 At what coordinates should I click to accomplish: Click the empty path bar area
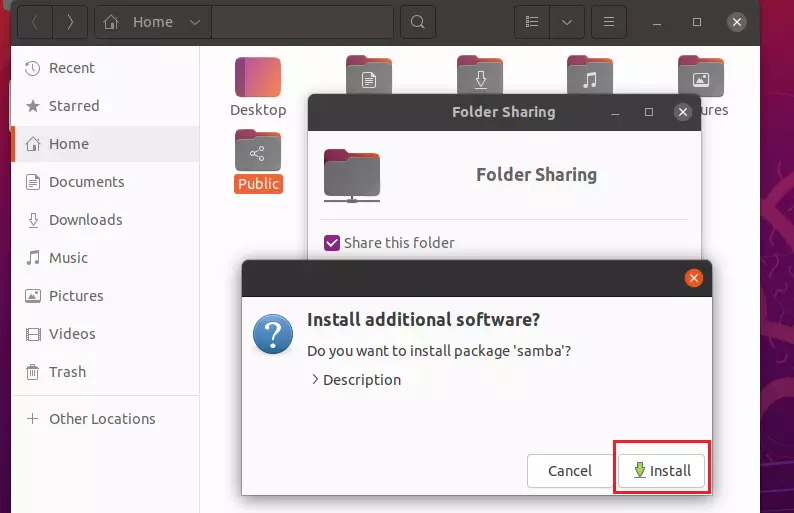(302, 22)
